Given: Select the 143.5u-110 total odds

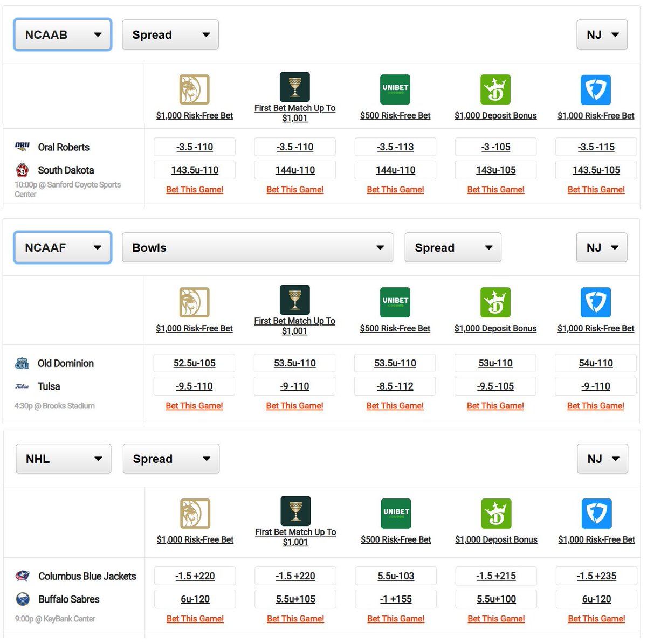Looking at the screenshot, I should [x=195, y=170].
